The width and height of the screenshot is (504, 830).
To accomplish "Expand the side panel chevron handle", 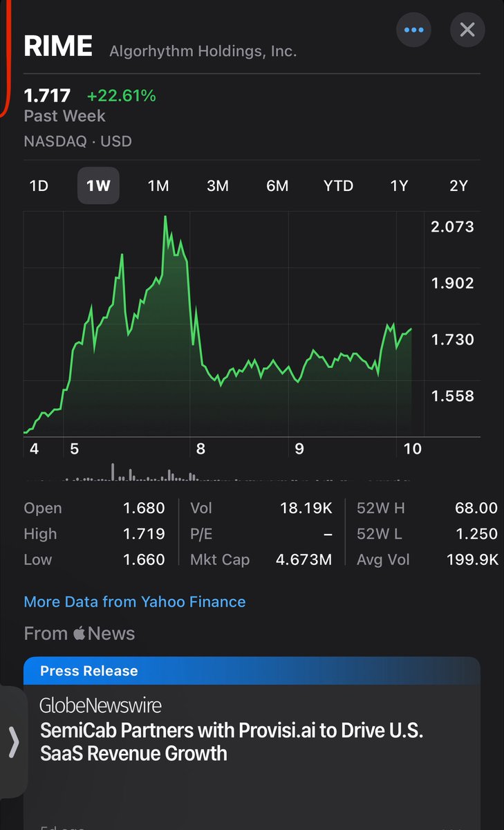I will click(x=13, y=742).
